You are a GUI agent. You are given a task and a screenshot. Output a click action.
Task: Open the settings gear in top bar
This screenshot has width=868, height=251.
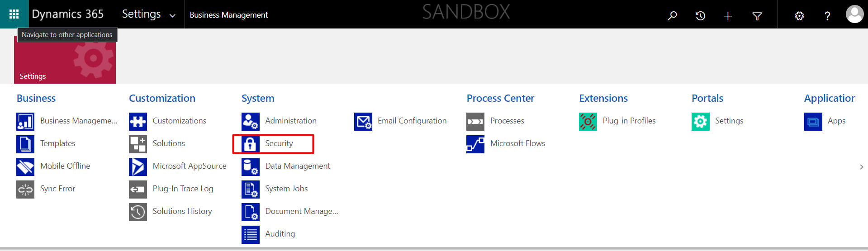799,16
